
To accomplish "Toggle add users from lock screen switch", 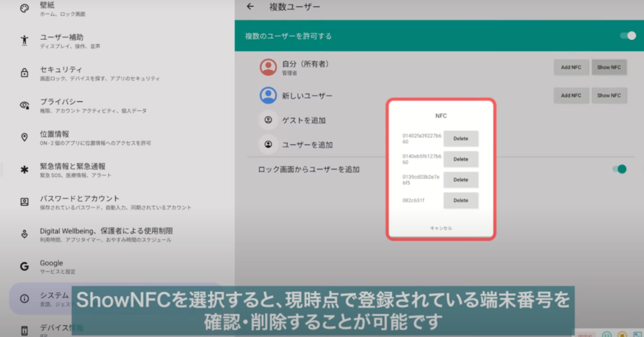I will click(619, 169).
